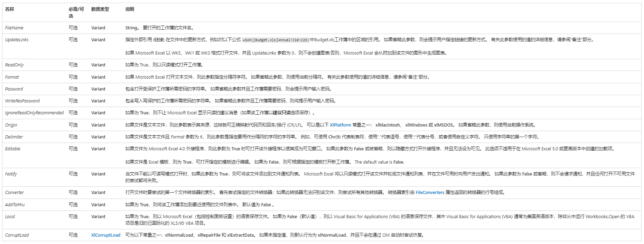Click 可选 in the Notify row

pyautogui.click(x=73, y=174)
